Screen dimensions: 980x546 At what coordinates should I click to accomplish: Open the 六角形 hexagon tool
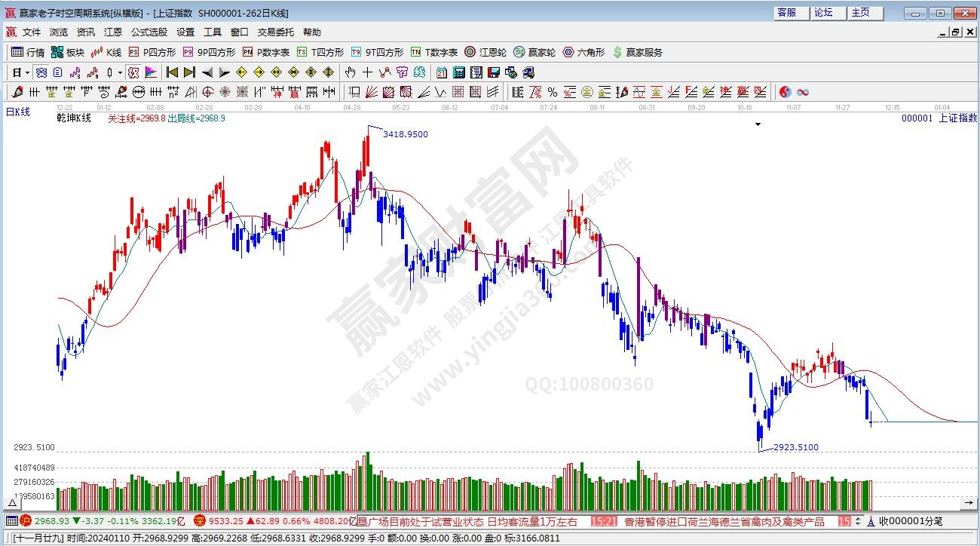[583, 52]
